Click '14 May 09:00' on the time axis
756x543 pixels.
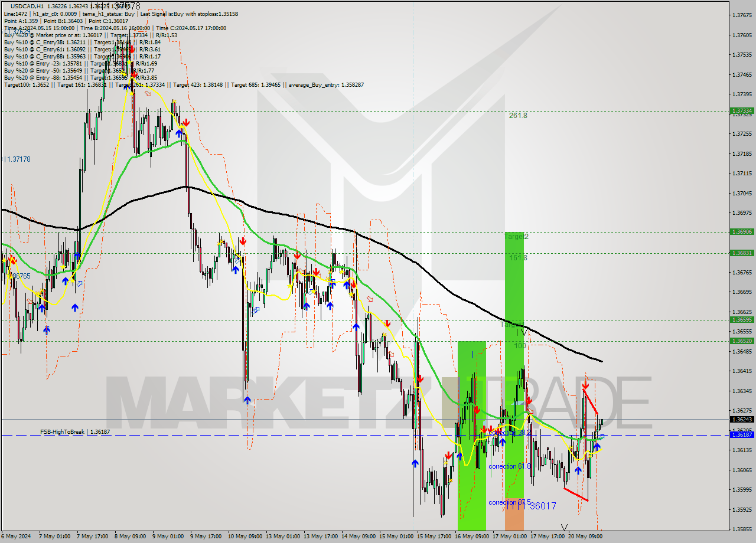(360, 537)
